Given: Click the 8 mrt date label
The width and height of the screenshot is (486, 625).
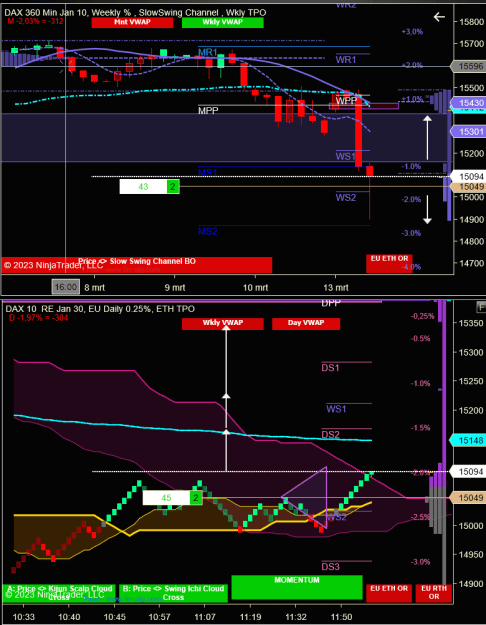Looking at the screenshot, I should coord(94,287).
